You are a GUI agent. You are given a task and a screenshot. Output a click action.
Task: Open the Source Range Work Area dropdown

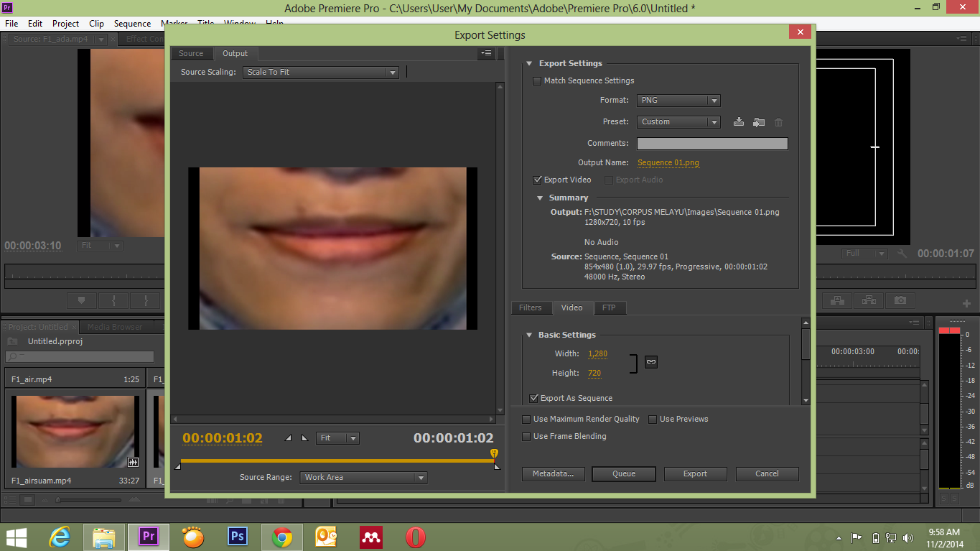coord(363,477)
